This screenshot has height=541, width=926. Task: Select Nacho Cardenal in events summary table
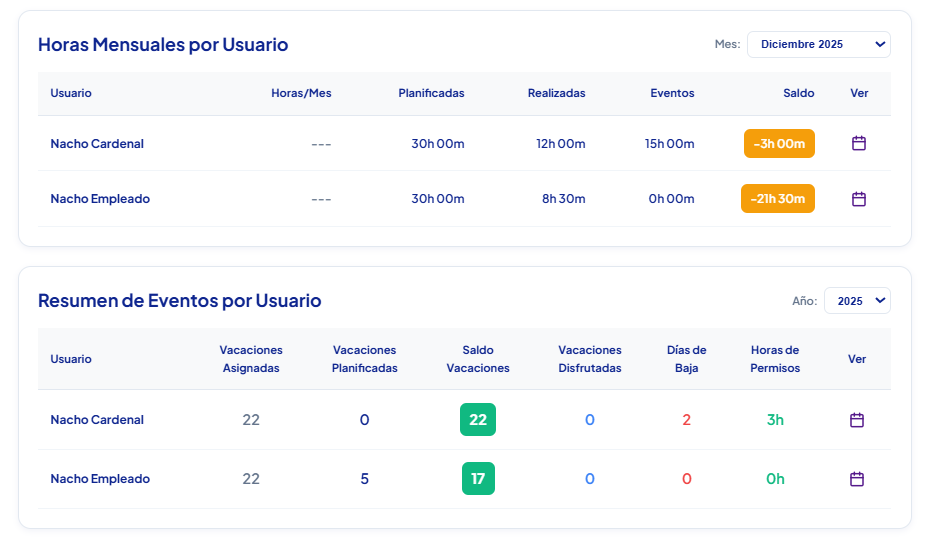coord(97,419)
